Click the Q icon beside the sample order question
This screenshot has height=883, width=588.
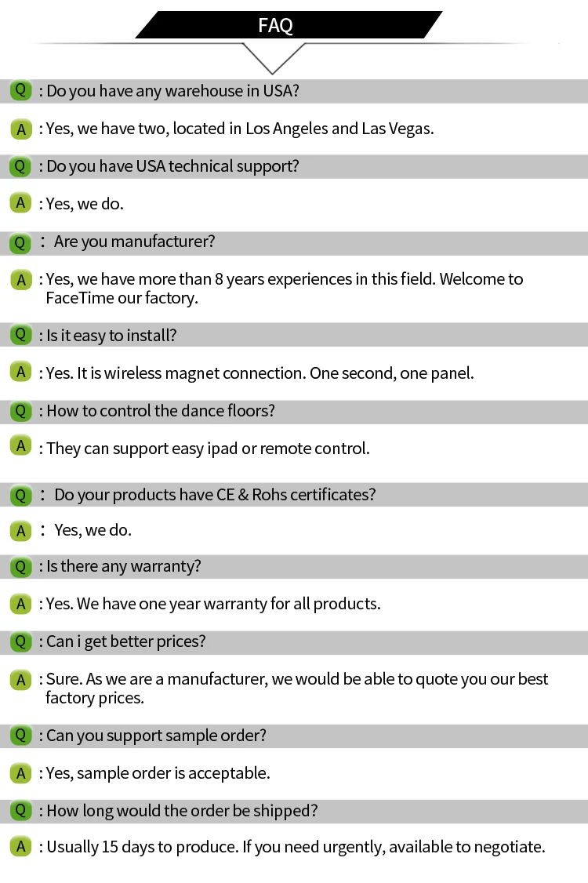[20, 736]
